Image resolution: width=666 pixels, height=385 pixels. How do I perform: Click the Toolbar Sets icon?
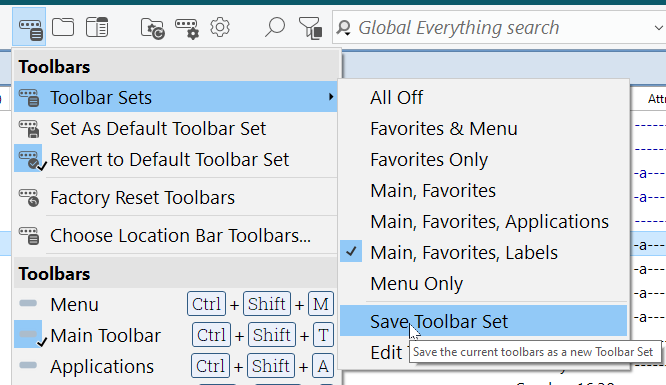(x=29, y=98)
